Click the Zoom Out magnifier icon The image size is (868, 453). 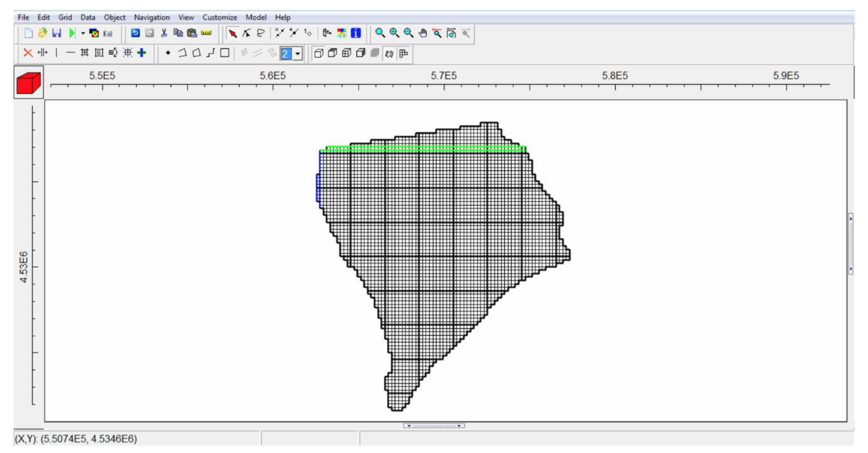(x=408, y=33)
